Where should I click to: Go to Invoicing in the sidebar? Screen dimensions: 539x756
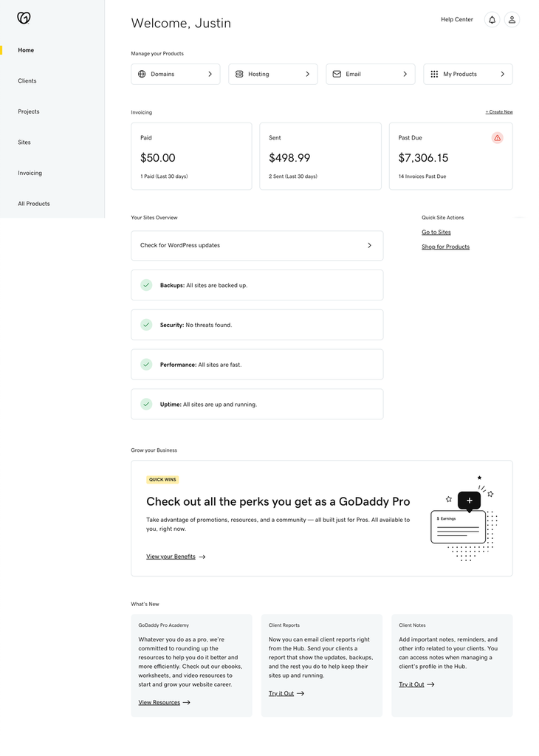coord(30,173)
